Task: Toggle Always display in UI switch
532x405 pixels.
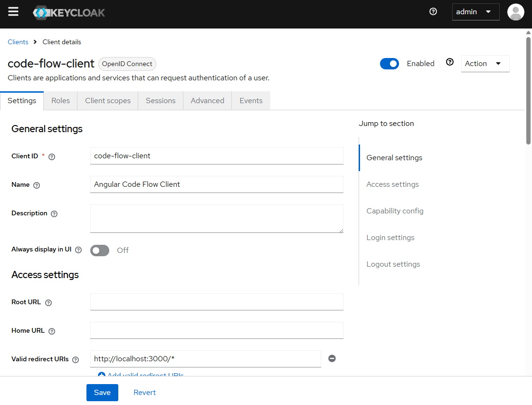Action: coord(100,250)
